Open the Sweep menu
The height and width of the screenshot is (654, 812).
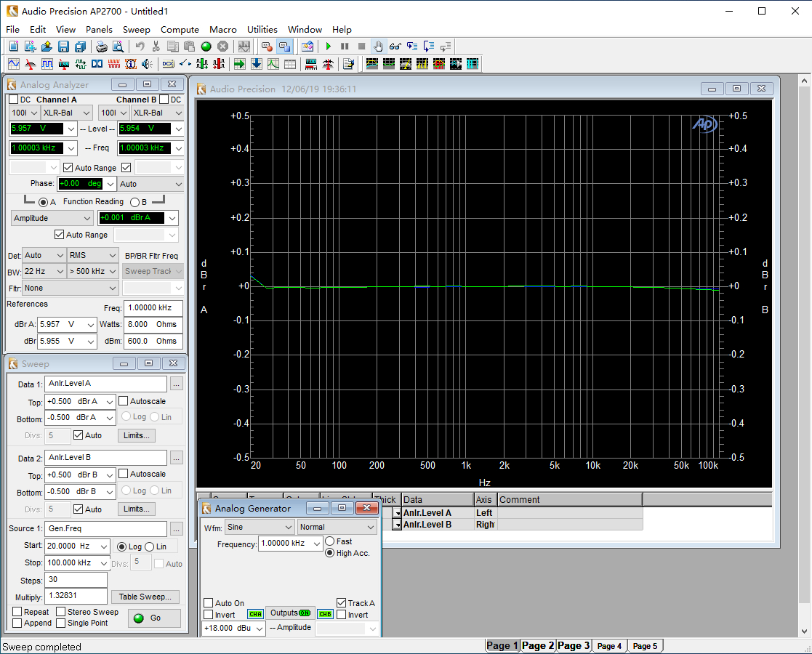point(136,30)
